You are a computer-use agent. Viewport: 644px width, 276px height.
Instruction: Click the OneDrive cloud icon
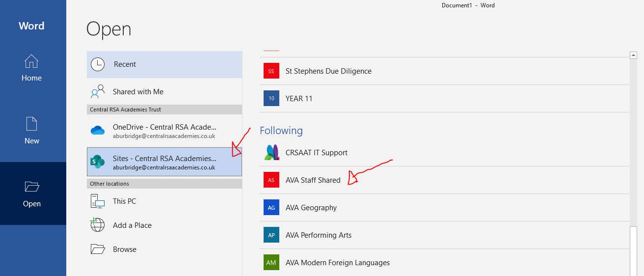pyautogui.click(x=98, y=130)
